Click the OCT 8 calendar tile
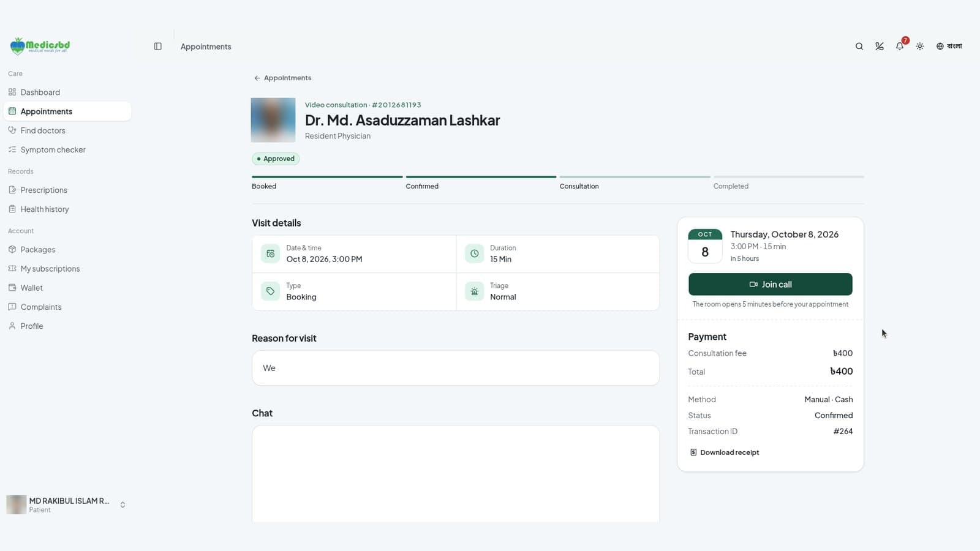The width and height of the screenshot is (980, 551). 705,246
